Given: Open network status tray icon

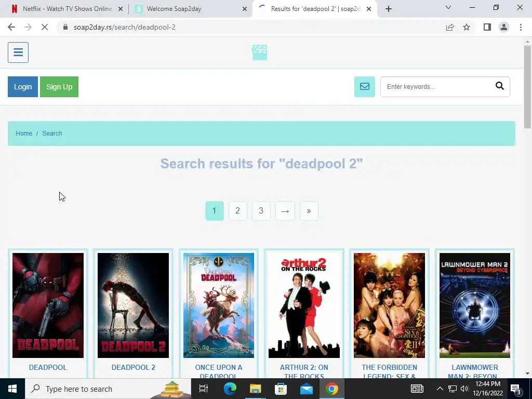Looking at the screenshot, I should pyautogui.click(x=453, y=389).
